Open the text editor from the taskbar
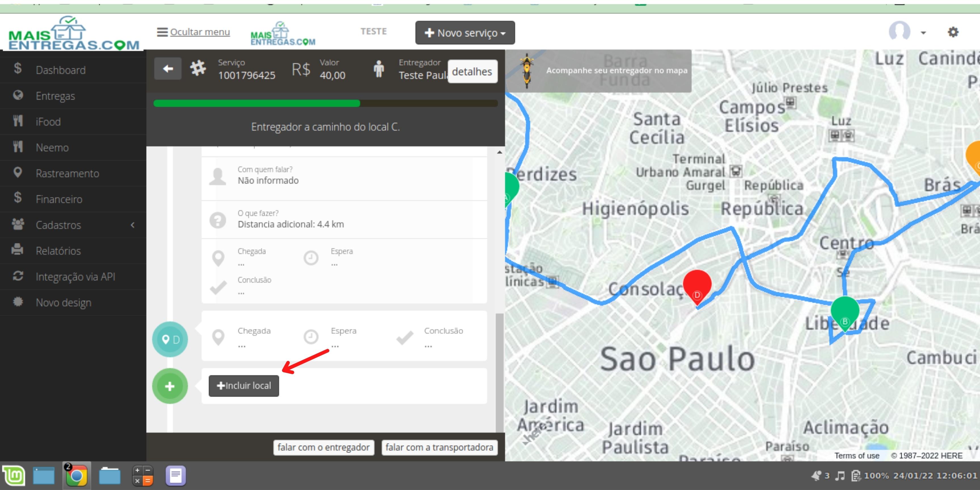This screenshot has width=980, height=490. tap(176, 476)
